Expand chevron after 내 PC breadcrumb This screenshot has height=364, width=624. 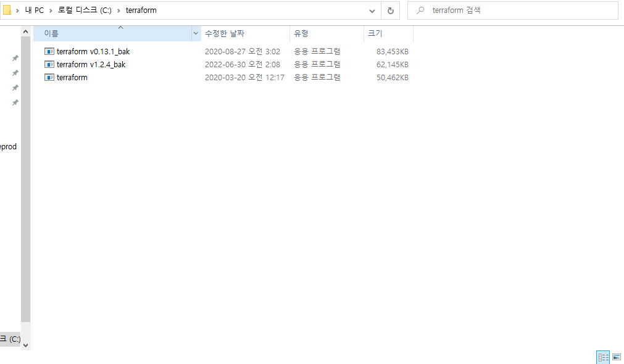pos(51,10)
